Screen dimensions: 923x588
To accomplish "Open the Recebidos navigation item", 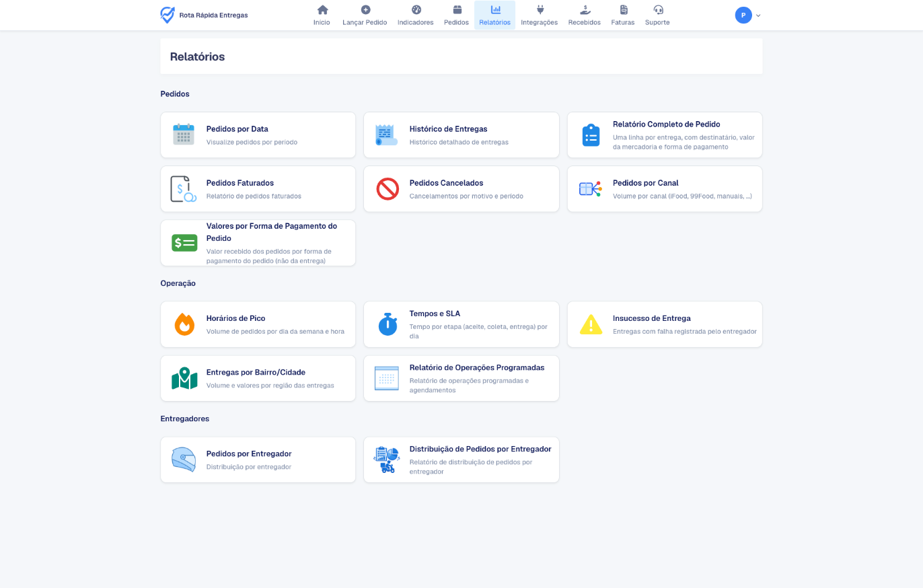I will coord(585,15).
